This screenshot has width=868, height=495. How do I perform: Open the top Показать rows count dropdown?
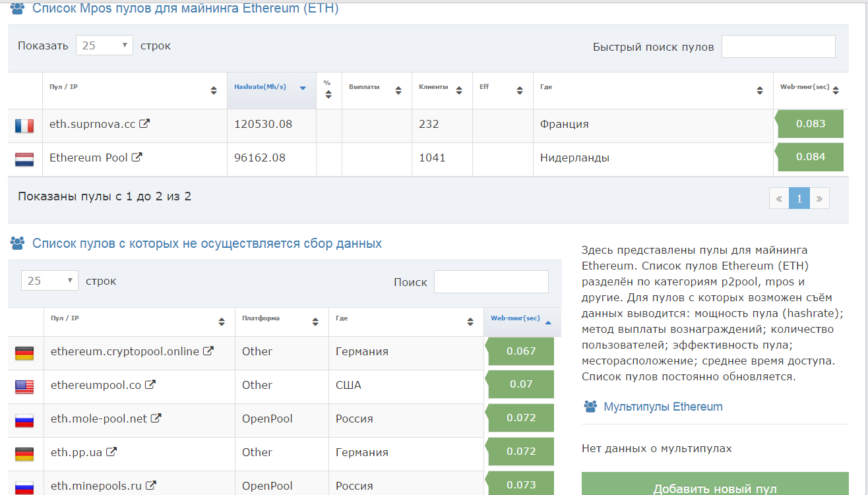pos(104,45)
